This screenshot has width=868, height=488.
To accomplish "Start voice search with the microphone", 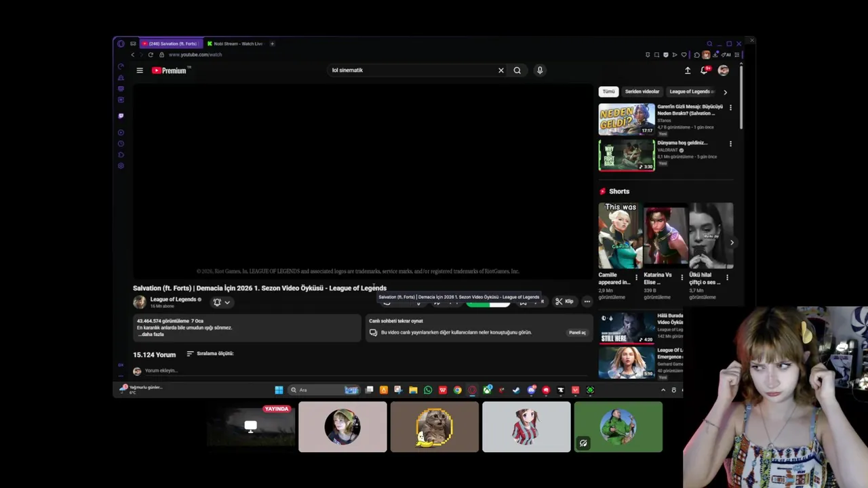I will click(x=540, y=70).
